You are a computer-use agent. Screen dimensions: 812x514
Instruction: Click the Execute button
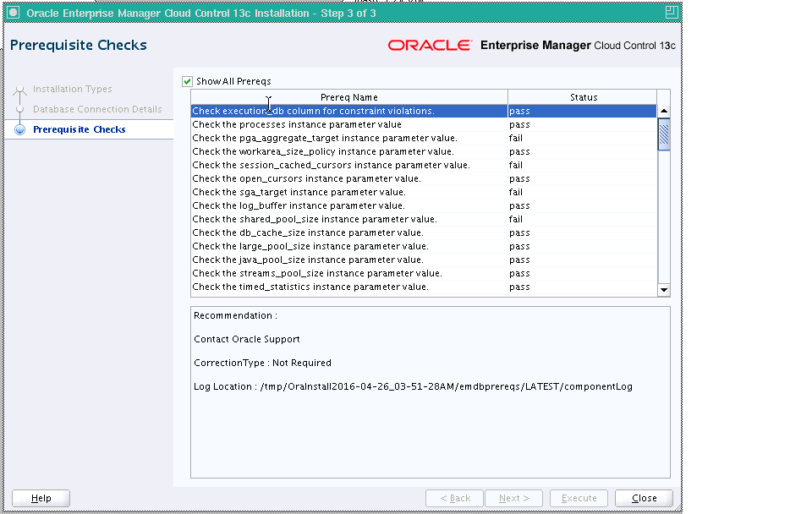pyautogui.click(x=579, y=498)
